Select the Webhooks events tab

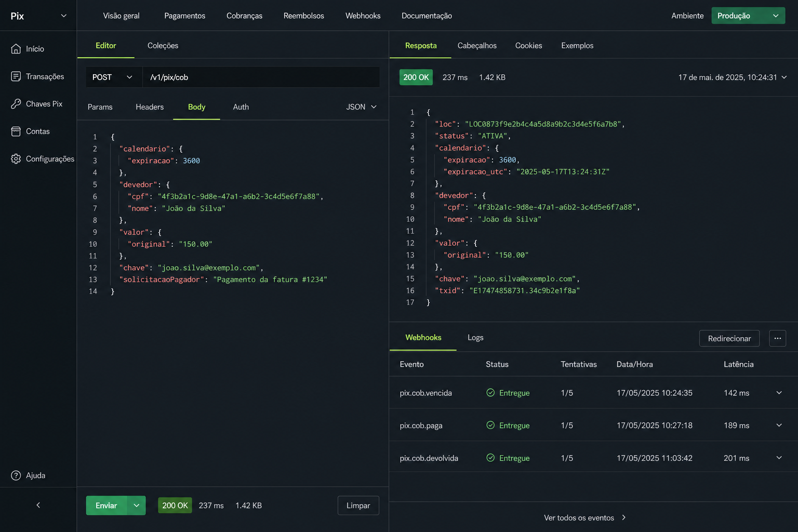423,338
